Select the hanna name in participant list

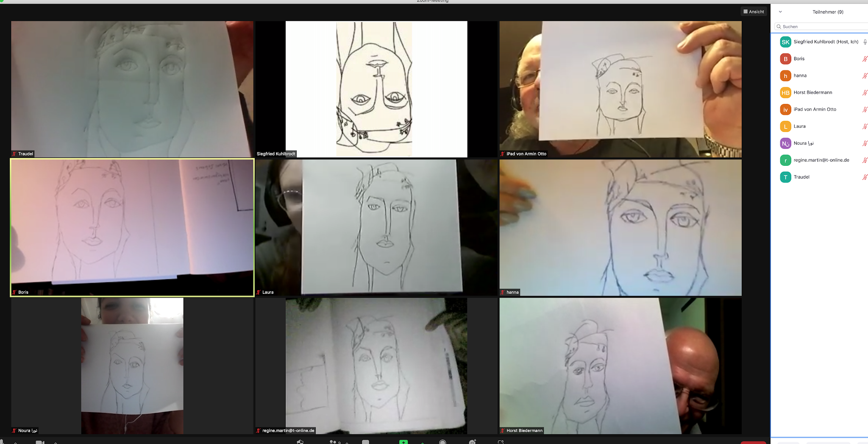800,75
